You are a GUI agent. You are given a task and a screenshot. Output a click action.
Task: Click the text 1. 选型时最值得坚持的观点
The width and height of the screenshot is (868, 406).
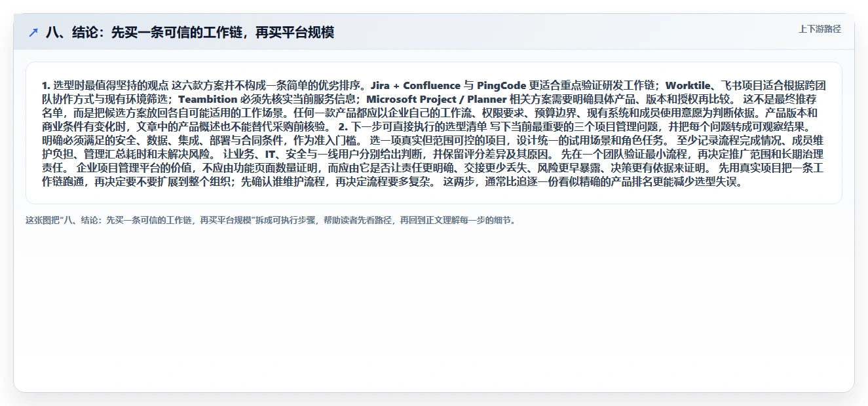click(x=105, y=86)
